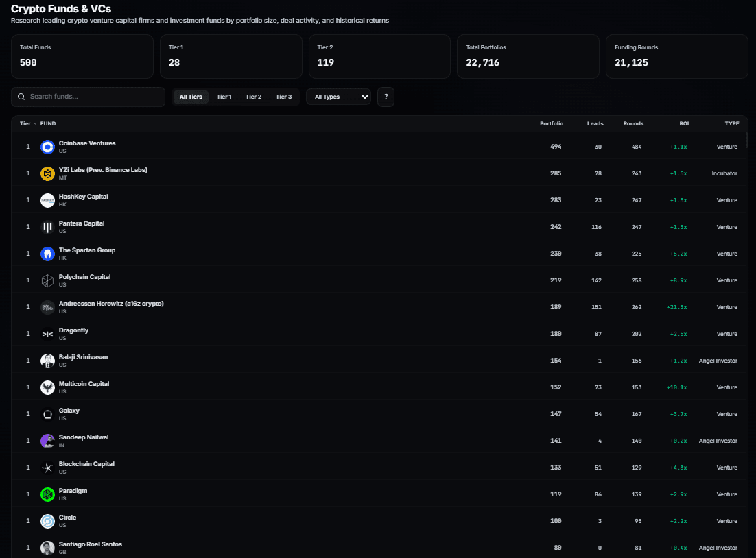The width and height of the screenshot is (756, 558).
Task: Click Coinbase Ventures portfolio value 494
Action: [556, 147]
